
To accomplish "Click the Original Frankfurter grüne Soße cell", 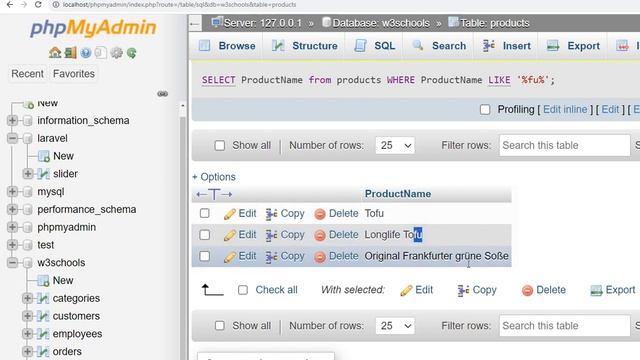I will point(436,256).
